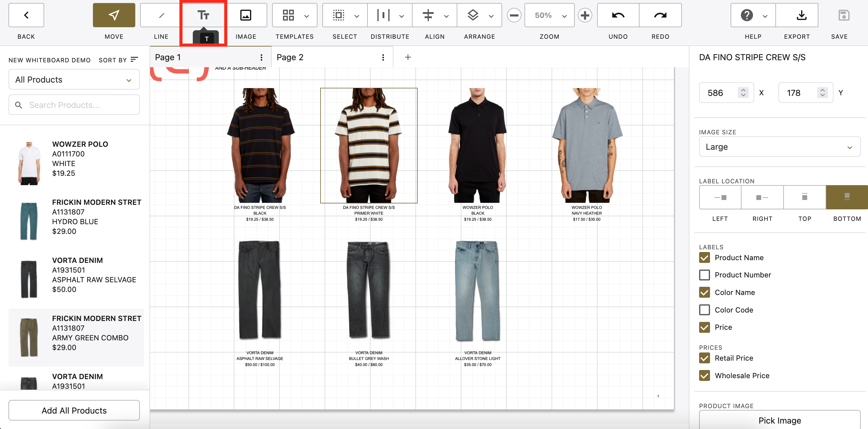Click the Redo arrow icon
Image resolution: width=868 pixels, height=429 pixels.
(660, 15)
